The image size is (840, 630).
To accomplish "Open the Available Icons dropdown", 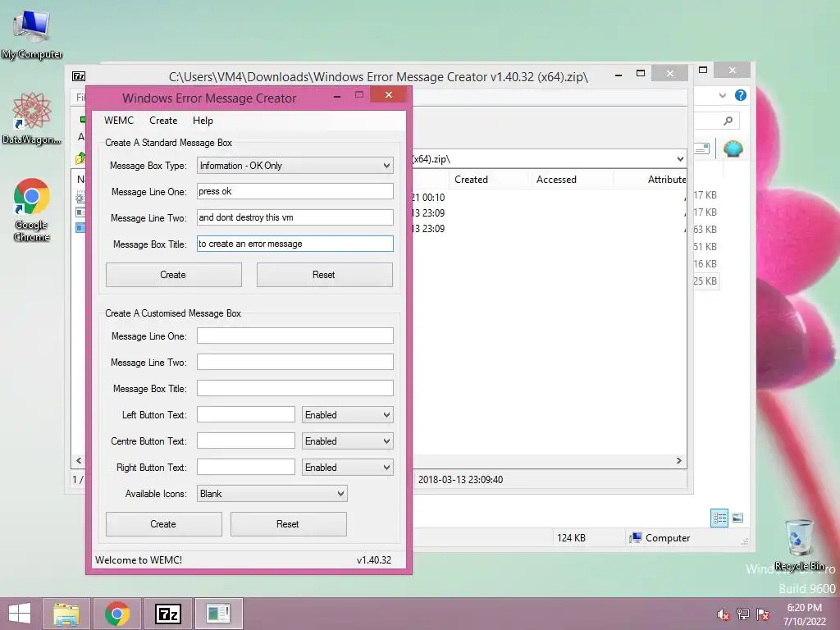I will 272,493.
